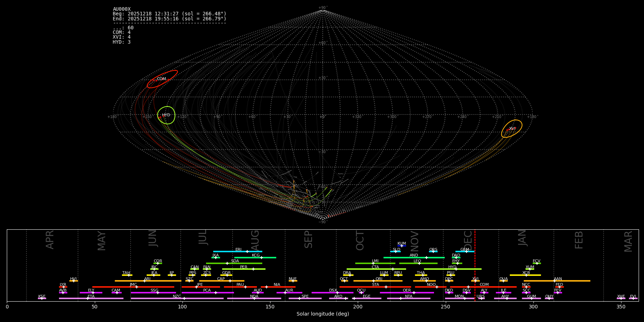Click the QUA shower marker
The image size is (644, 322).
[503, 281]
